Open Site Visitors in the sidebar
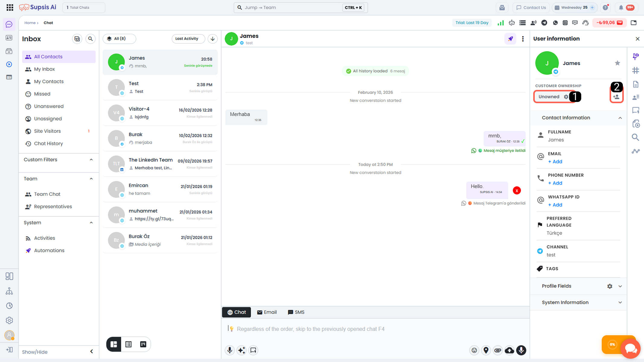Screen dimensions: 644x362 (59, 131)
